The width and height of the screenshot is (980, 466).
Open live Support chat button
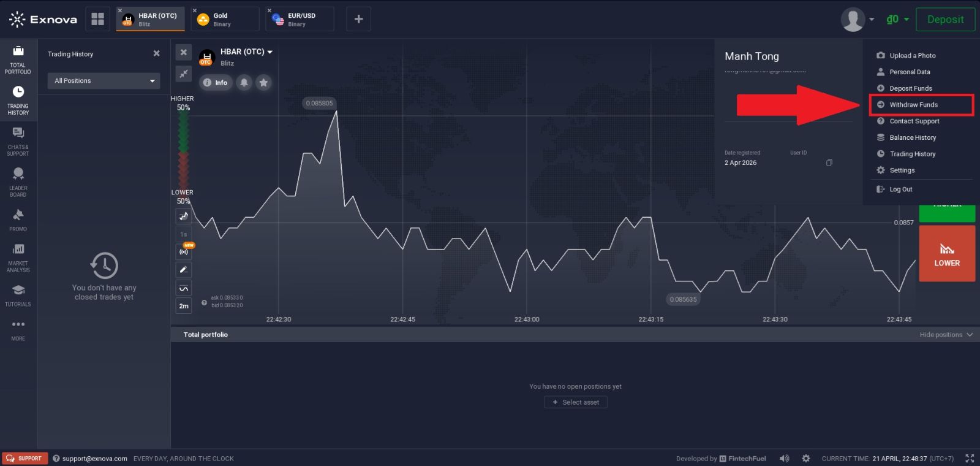pyautogui.click(x=24, y=458)
